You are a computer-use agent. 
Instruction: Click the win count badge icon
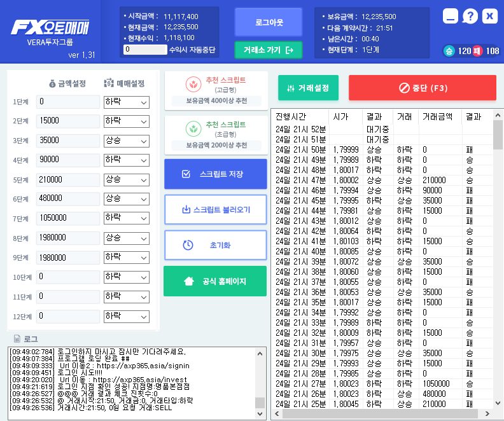[x=449, y=51]
